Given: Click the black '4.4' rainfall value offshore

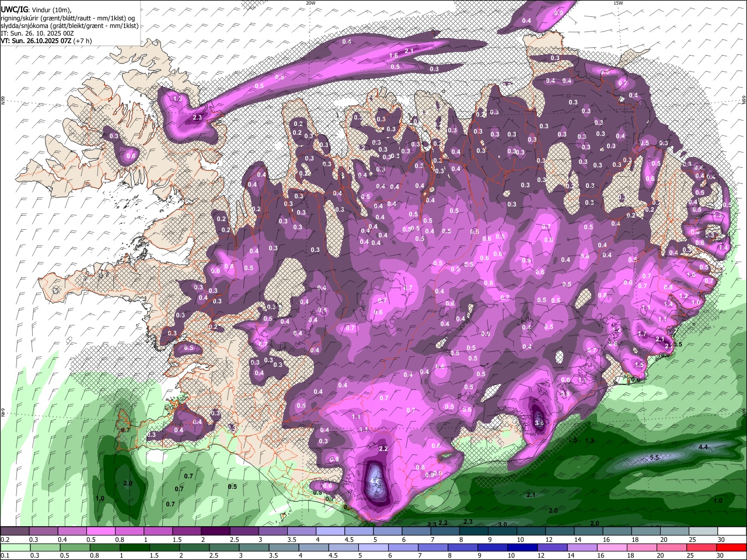Looking at the screenshot, I should tap(703, 447).
